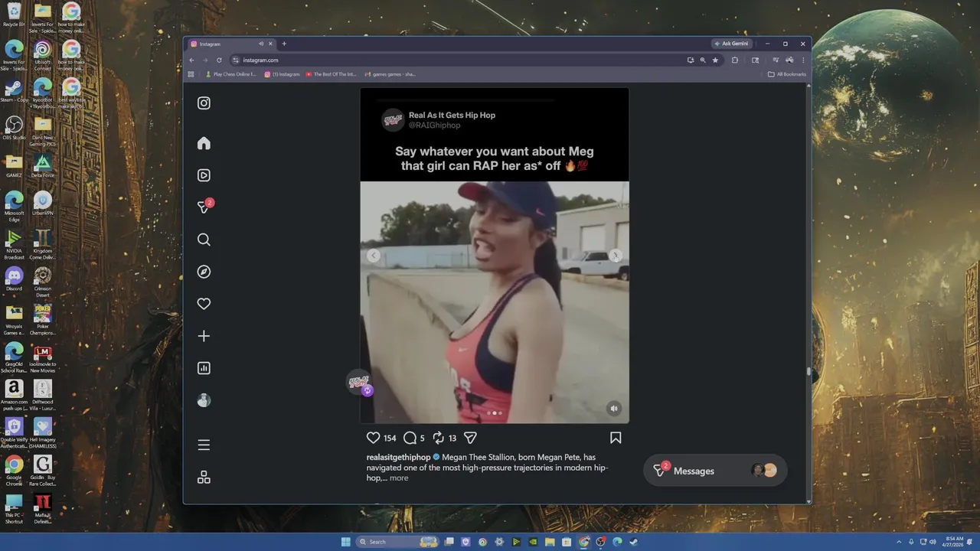Open the bookmarks bar apps grid icon

tap(191, 74)
